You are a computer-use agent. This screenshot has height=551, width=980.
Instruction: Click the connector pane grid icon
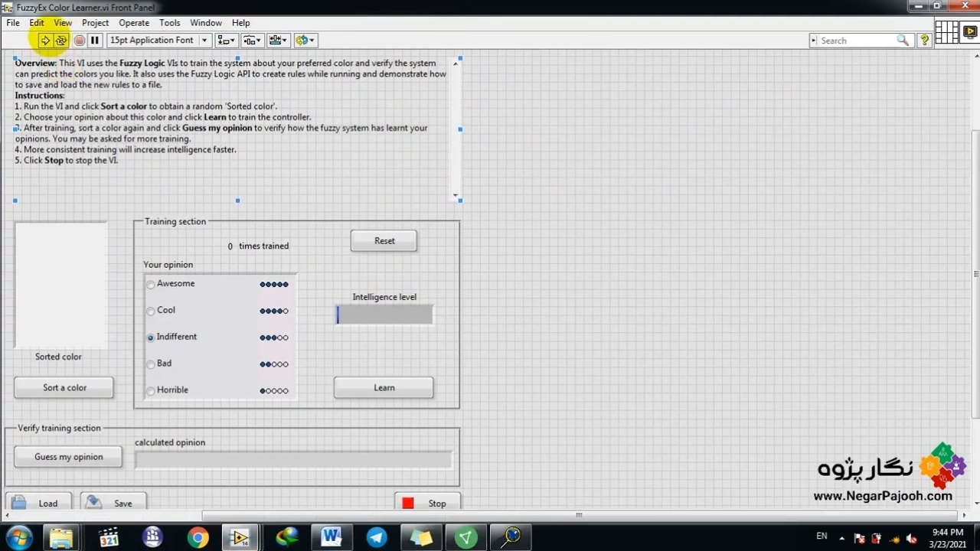[946, 32]
